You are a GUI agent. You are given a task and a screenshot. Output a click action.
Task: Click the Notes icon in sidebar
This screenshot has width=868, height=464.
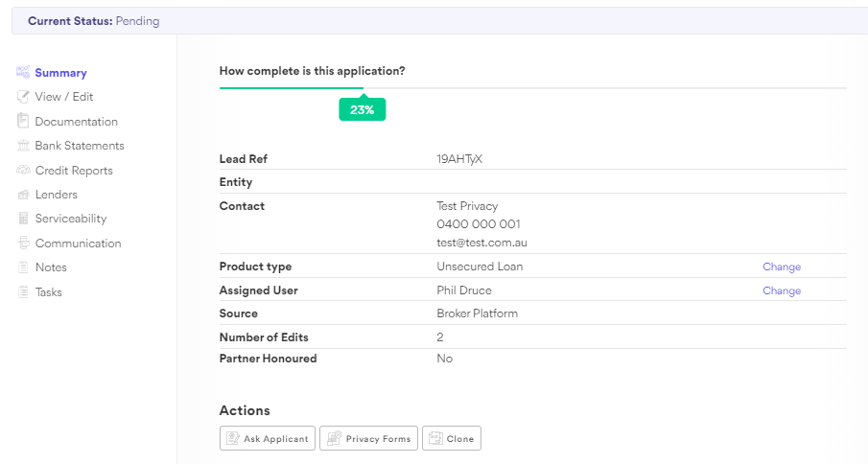point(23,267)
